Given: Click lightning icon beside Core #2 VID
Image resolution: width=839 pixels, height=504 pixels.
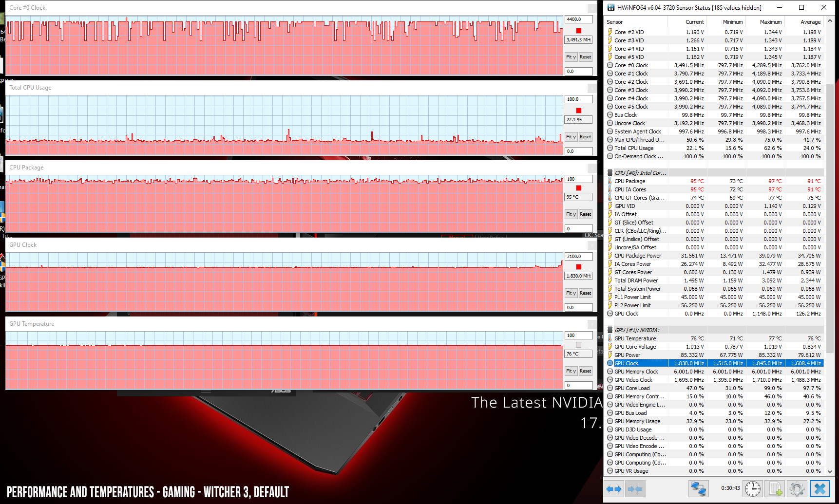Looking at the screenshot, I should point(610,32).
